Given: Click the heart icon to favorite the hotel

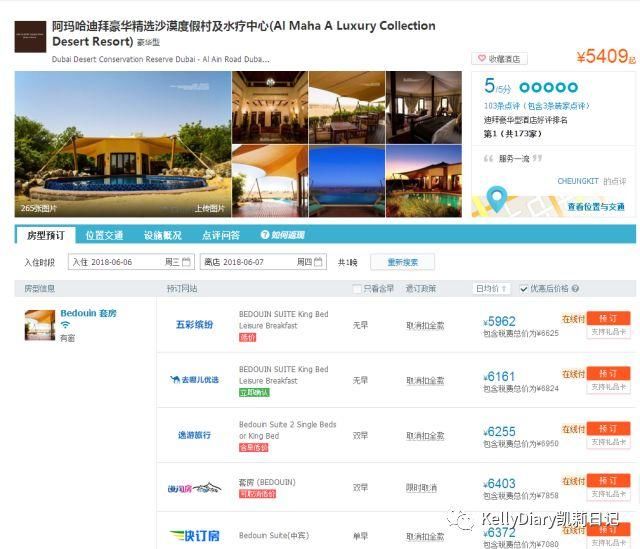Looking at the screenshot, I should 482,58.
